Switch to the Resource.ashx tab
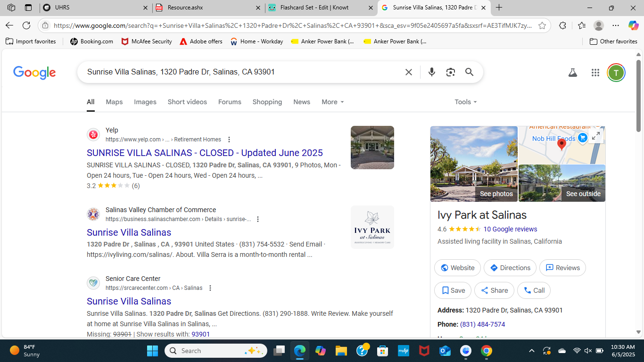644x362 pixels. (208, 8)
